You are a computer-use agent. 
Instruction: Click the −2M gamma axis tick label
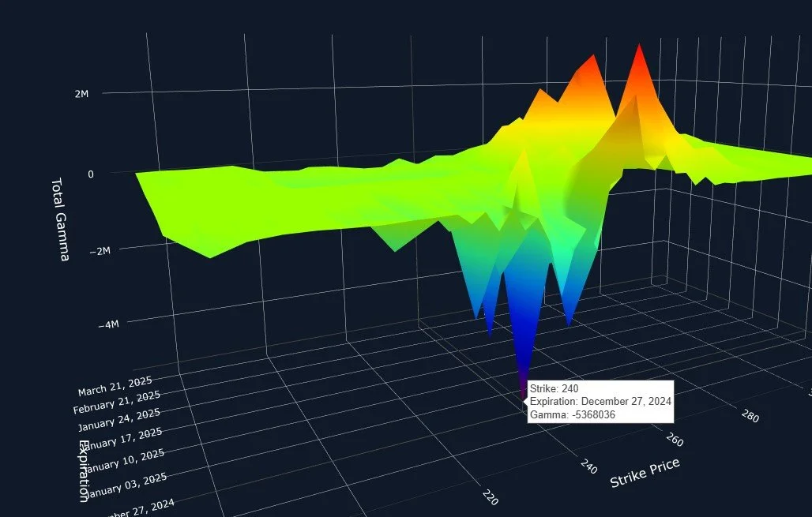coord(100,251)
